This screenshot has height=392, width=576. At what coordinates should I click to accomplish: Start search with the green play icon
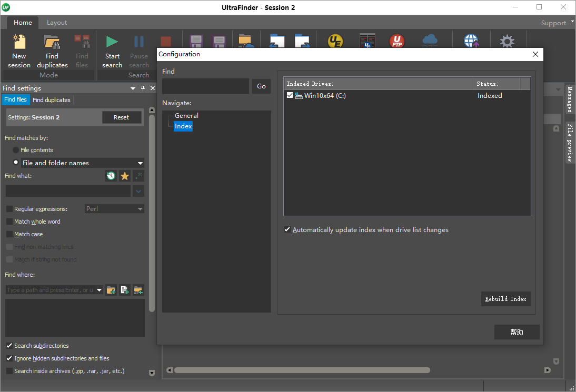click(x=112, y=42)
